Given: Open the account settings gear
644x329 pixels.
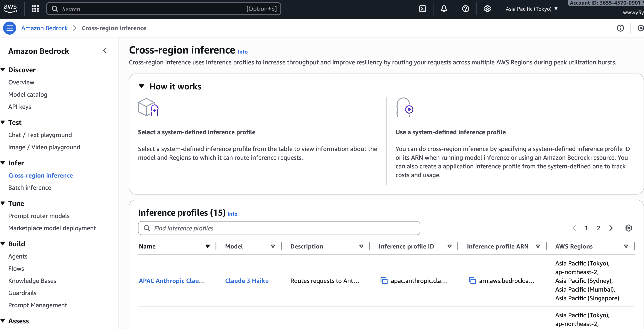Looking at the screenshot, I should pyautogui.click(x=487, y=8).
